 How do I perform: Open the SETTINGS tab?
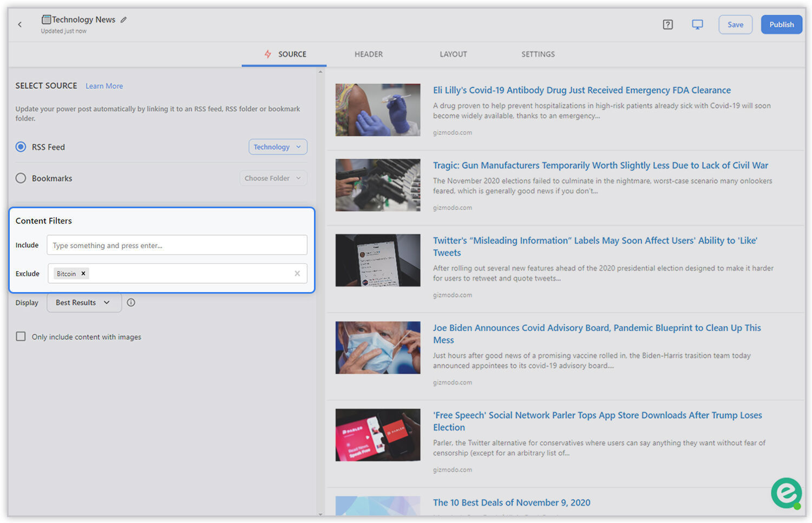point(538,54)
